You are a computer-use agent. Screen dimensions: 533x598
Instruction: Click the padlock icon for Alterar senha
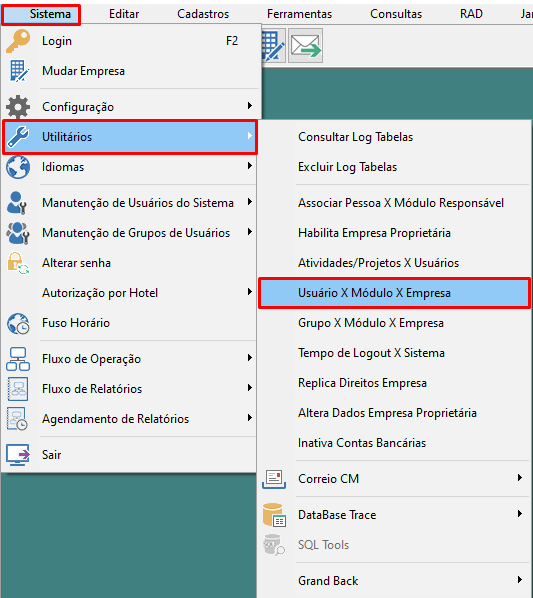18,263
